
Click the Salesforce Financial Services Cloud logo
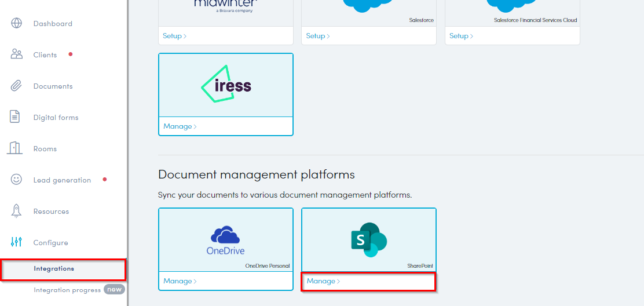511,6
